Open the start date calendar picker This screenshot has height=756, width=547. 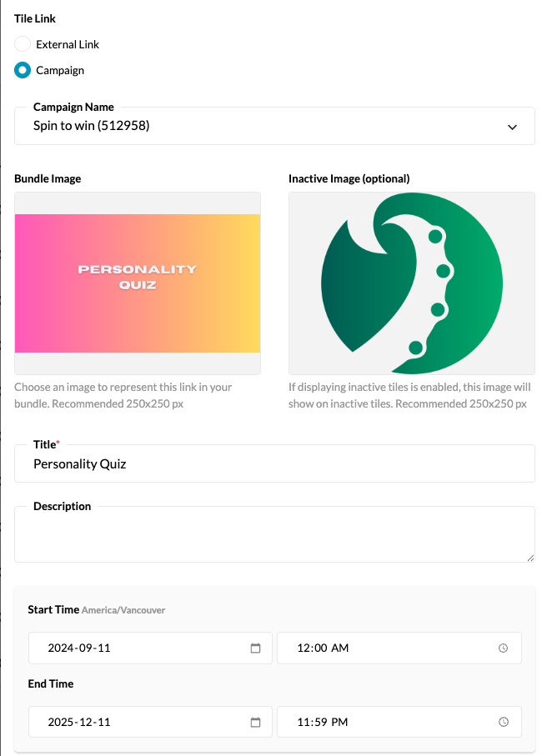(256, 648)
